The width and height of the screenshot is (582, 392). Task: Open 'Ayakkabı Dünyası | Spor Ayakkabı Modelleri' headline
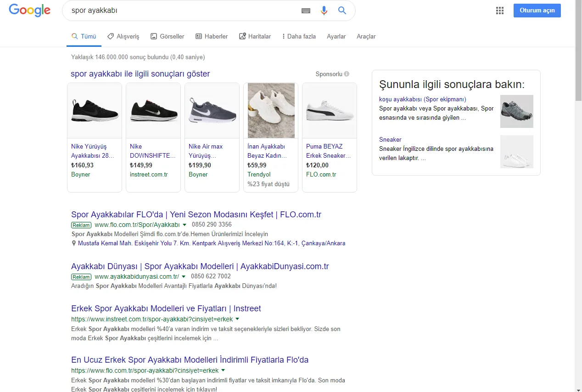coord(200,266)
